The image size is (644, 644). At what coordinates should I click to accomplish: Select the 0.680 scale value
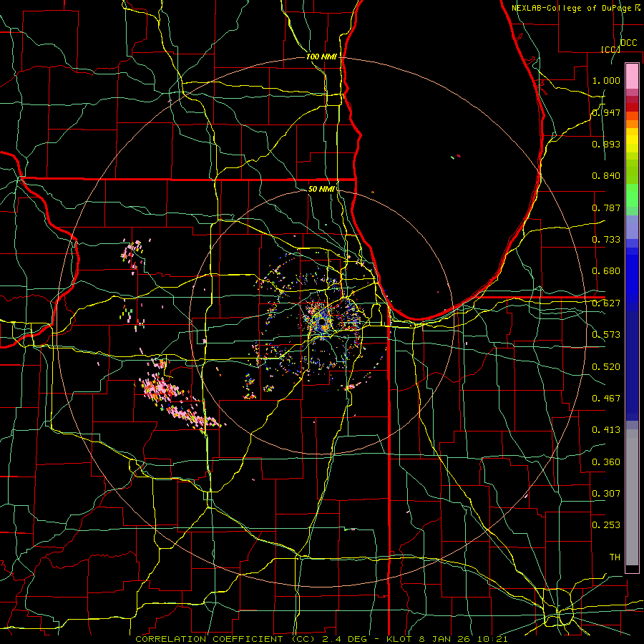(606, 271)
